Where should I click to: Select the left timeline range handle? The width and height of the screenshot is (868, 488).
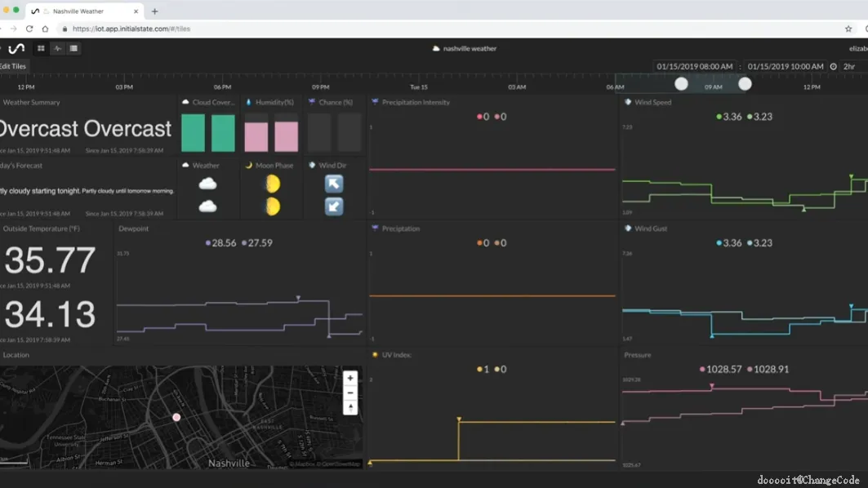click(682, 83)
